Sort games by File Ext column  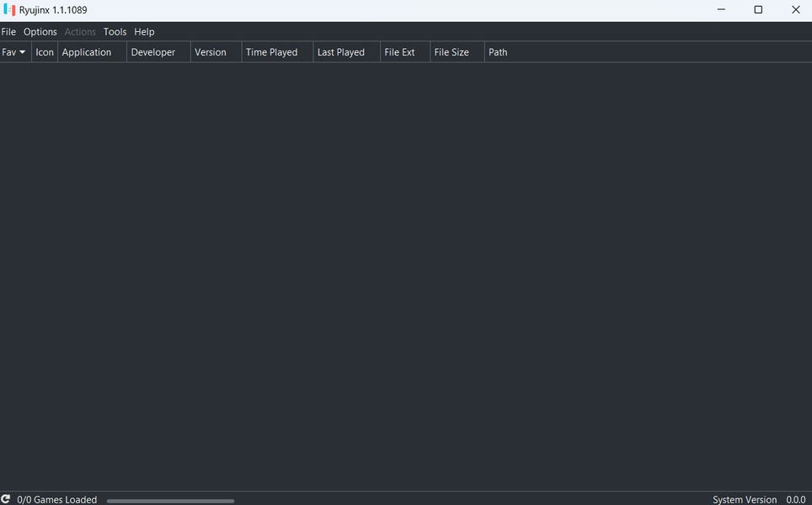pyautogui.click(x=405, y=51)
